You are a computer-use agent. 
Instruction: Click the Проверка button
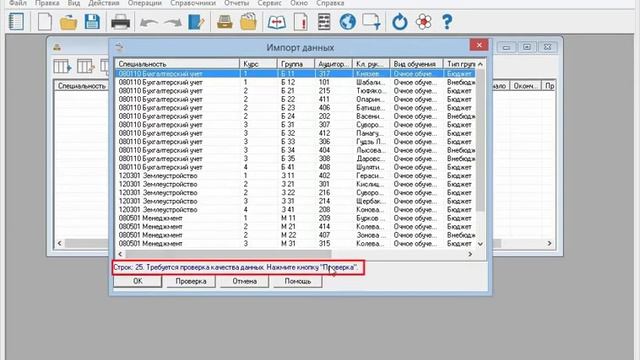click(x=191, y=281)
